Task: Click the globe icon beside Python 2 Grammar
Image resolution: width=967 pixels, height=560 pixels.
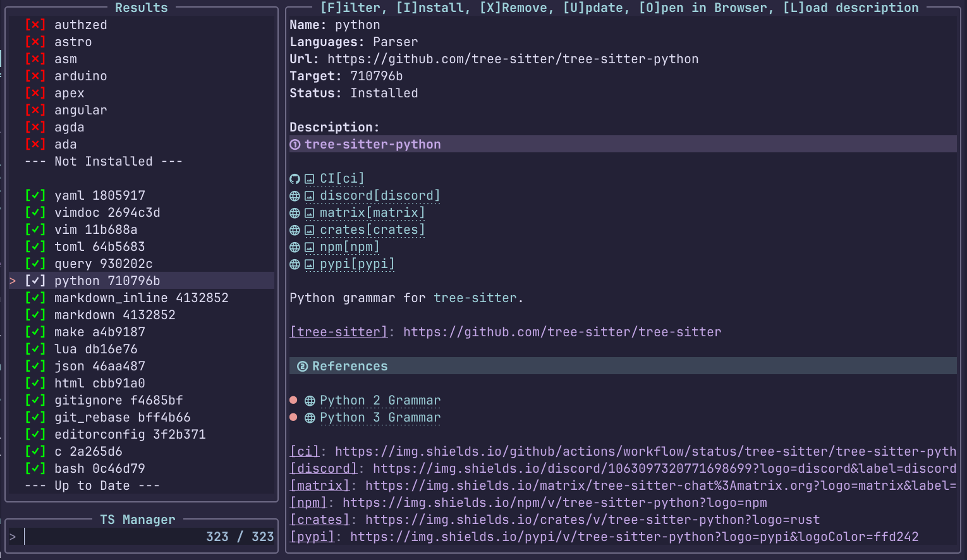Action: click(310, 401)
